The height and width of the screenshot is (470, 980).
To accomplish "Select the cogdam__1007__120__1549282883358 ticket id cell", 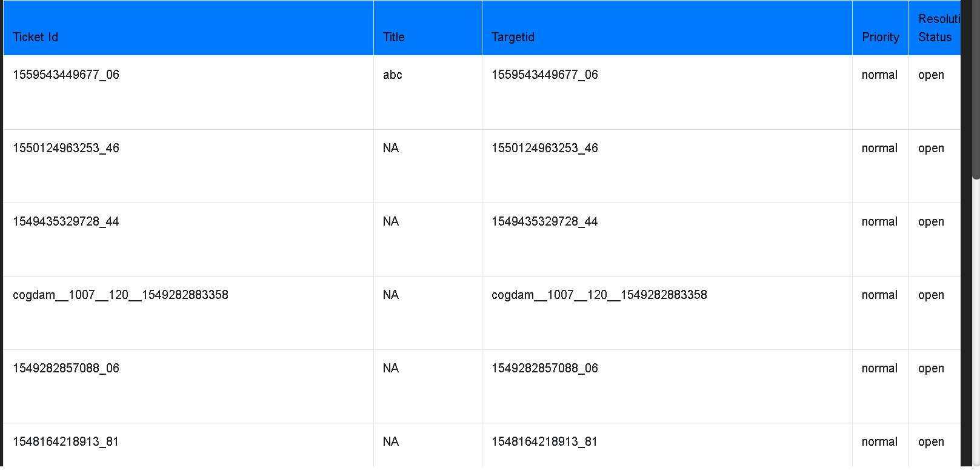I will 188,313.
